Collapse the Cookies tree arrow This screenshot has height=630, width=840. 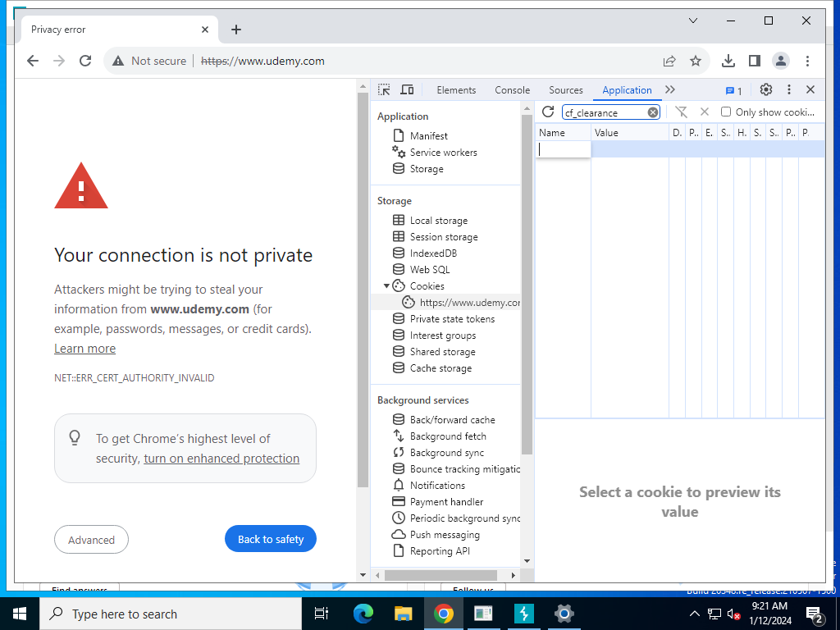point(386,286)
